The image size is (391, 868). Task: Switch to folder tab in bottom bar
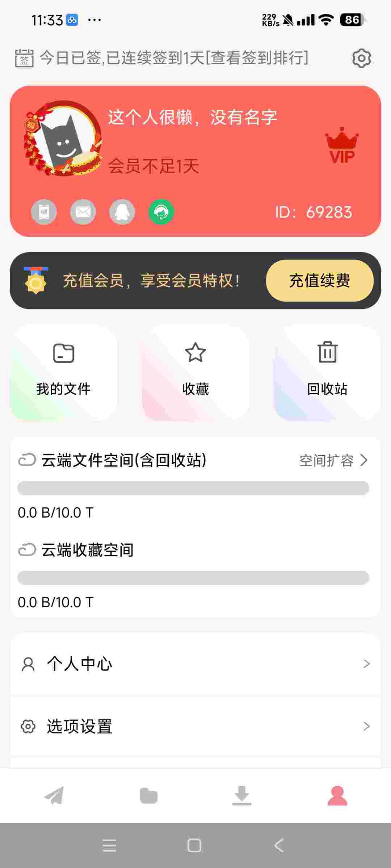point(148,796)
